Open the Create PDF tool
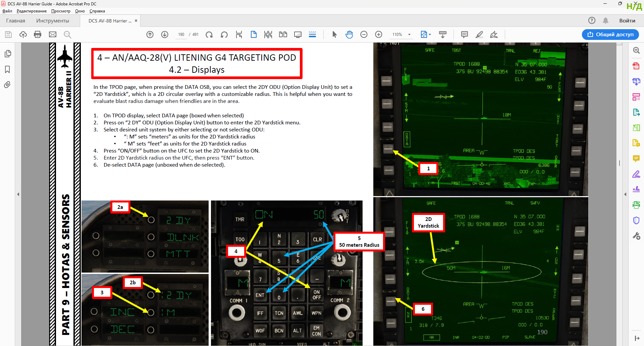This screenshot has width=644, height=346. click(x=636, y=66)
